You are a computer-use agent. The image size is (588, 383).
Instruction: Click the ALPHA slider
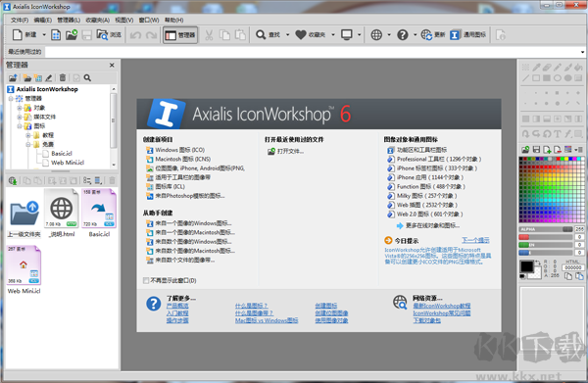pyautogui.click(x=546, y=229)
